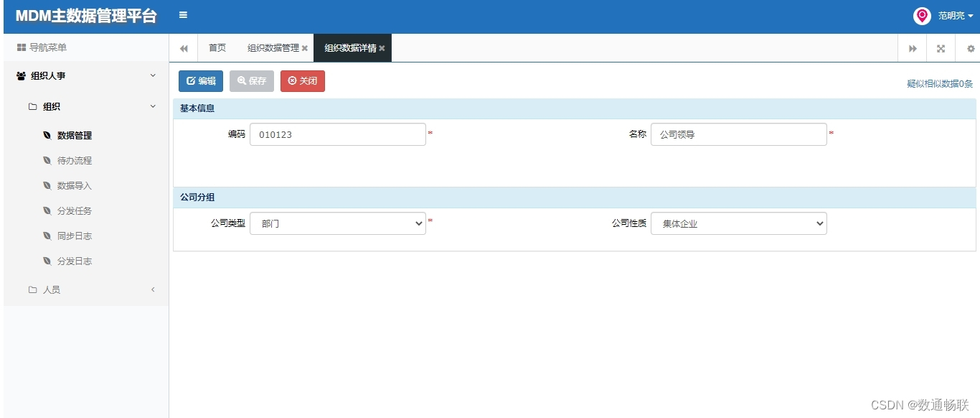Click the 基本信息 section header
Screen dimensions: 980x418
tap(574, 108)
